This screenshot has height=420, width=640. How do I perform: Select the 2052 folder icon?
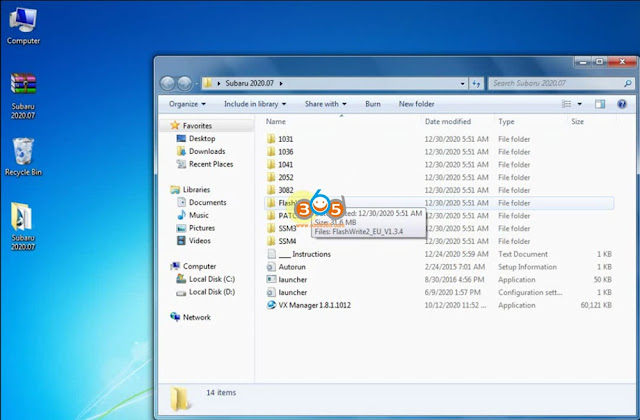[271, 177]
